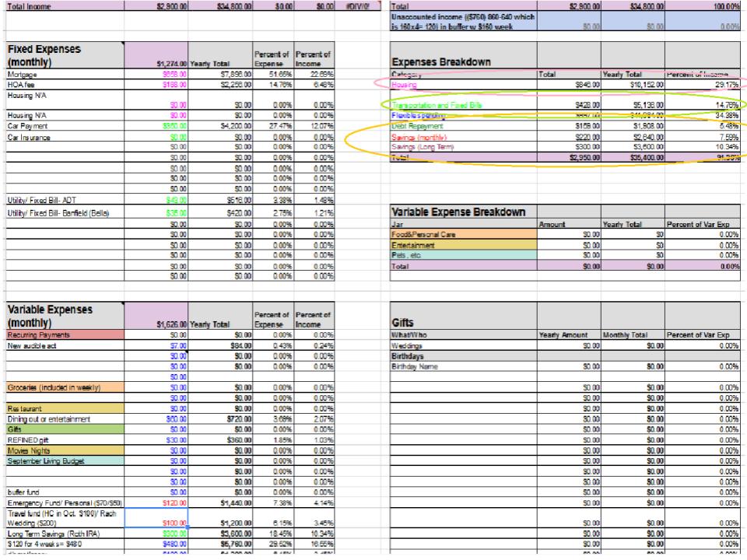
Task: Select the $120 for 4 weeks = $480 label
Action: tap(65, 544)
